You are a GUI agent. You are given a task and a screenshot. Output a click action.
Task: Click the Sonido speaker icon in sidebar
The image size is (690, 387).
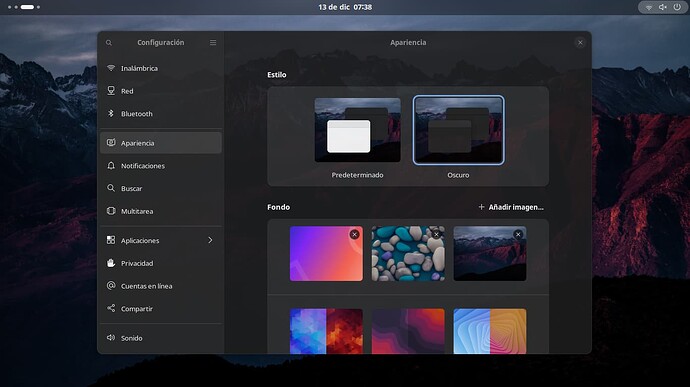coord(111,338)
